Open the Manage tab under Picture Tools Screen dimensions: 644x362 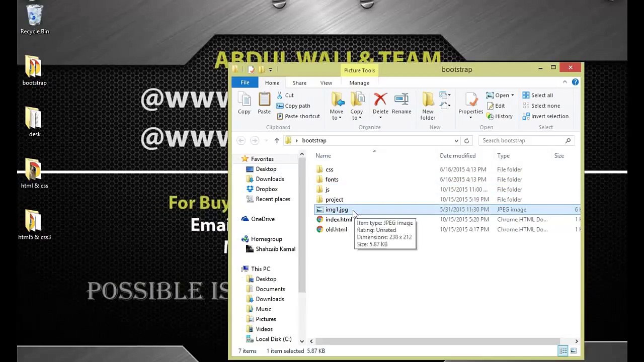(359, 83)
